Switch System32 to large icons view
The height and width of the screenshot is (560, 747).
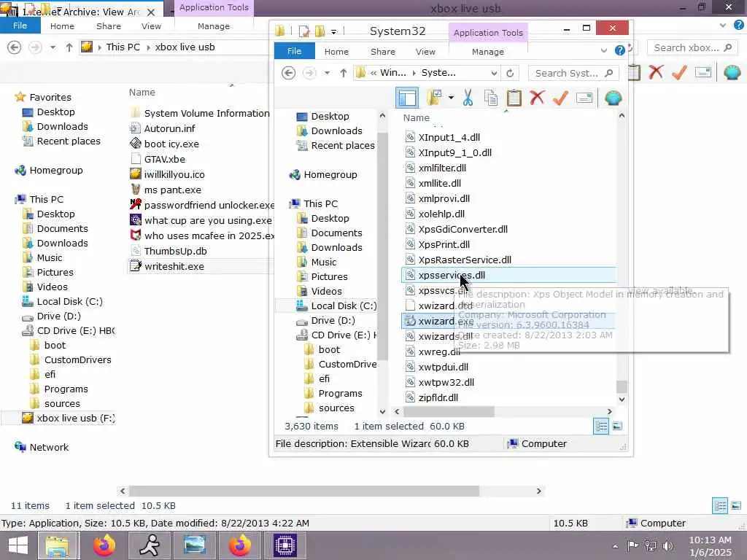pyautogui.click(x=617, y=426)
